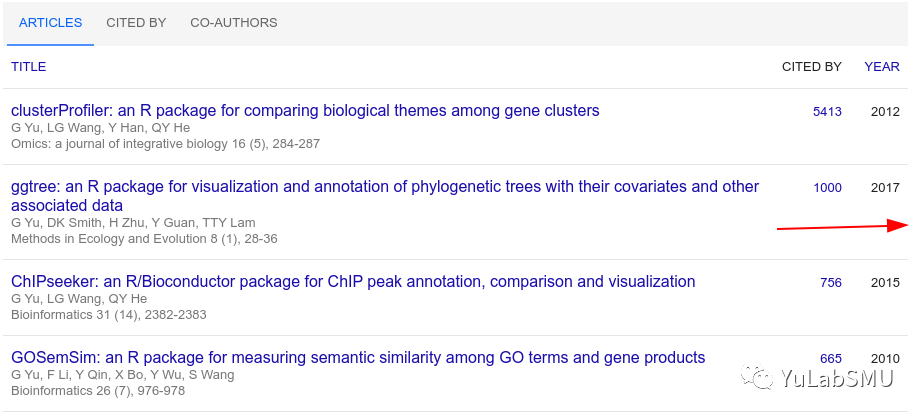Click author line G Yu, DK Smith

pos(133,223)
